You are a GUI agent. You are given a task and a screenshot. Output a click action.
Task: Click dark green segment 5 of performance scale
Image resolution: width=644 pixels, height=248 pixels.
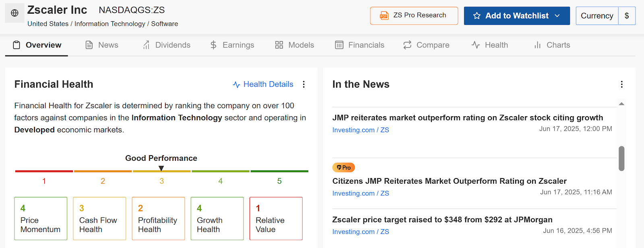(279, 171)
